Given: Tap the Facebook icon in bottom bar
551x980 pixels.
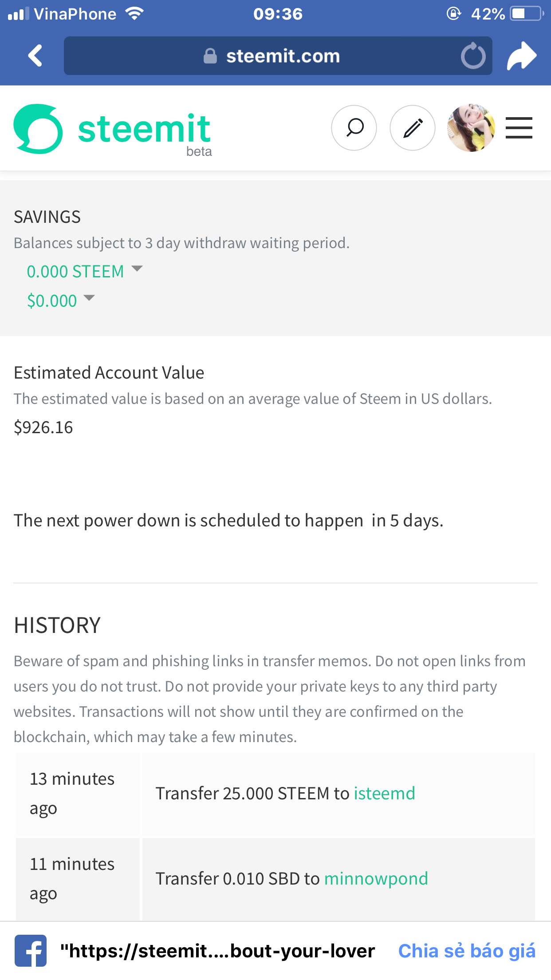Looking at the screenshot, I should point(31,951).
